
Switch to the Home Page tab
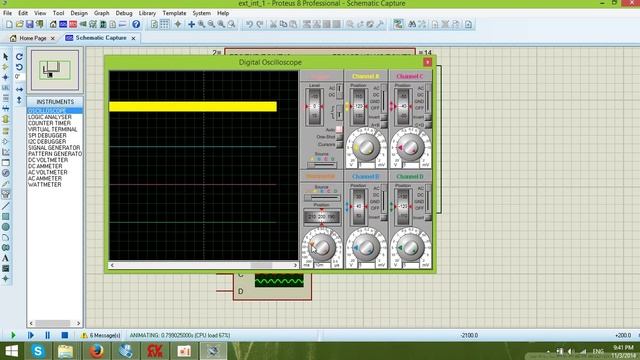(33, 38)
